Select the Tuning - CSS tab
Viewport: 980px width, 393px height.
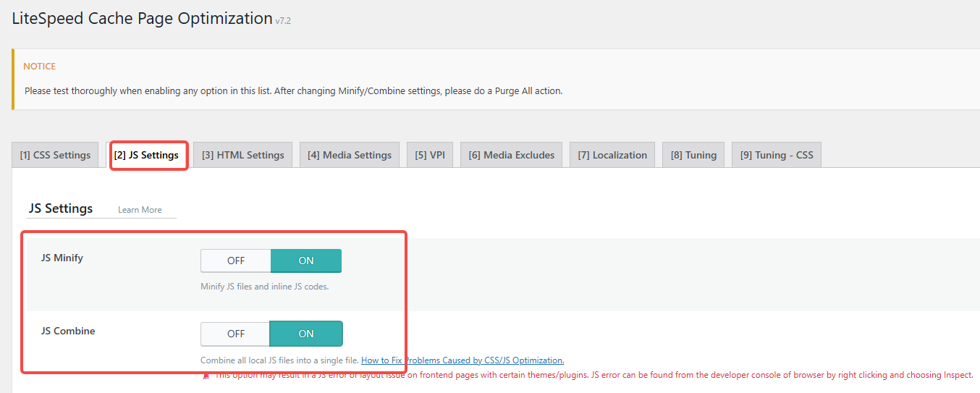(x=777, y=155)
